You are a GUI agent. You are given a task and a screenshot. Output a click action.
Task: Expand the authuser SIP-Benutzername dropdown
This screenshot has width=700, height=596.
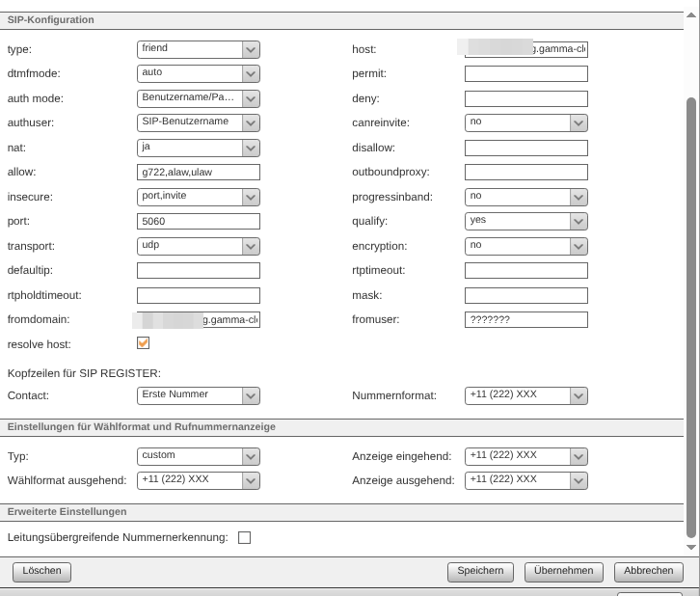click(199, 123)
